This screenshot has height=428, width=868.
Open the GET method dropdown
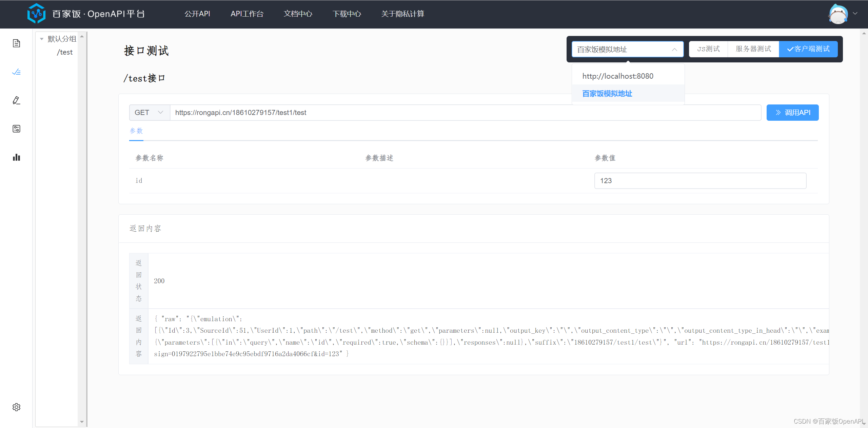[150, 113]
